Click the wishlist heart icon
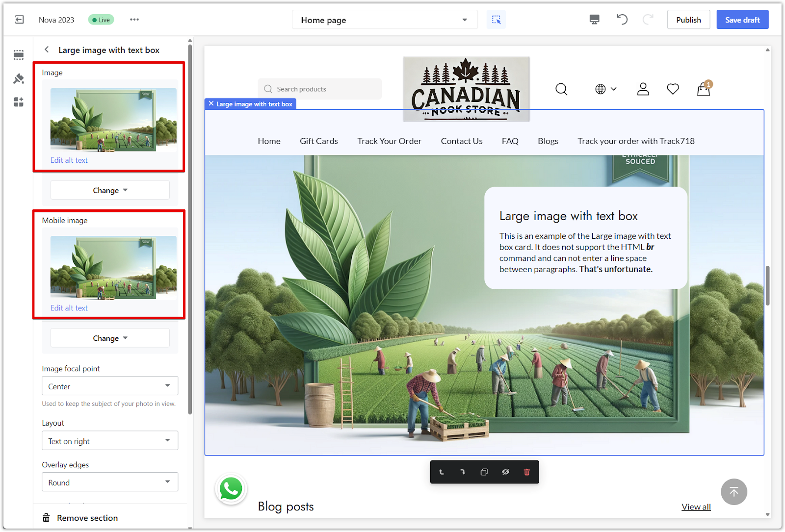 point(673,89)
